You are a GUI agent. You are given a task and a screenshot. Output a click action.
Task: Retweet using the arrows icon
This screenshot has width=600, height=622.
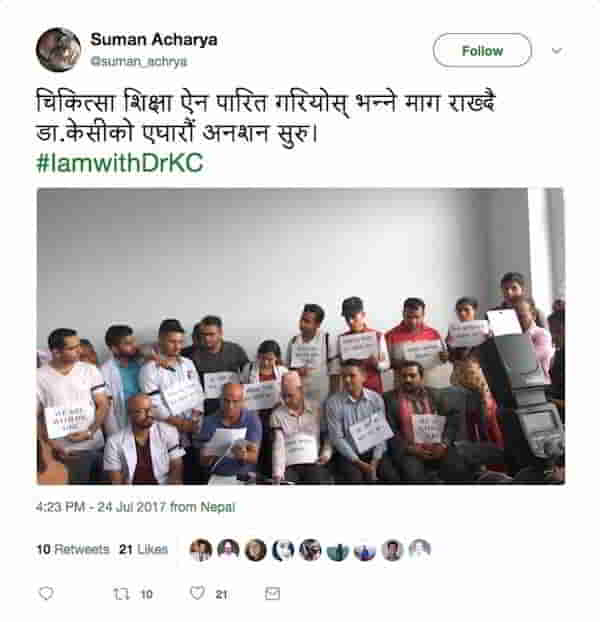point(121,594)
